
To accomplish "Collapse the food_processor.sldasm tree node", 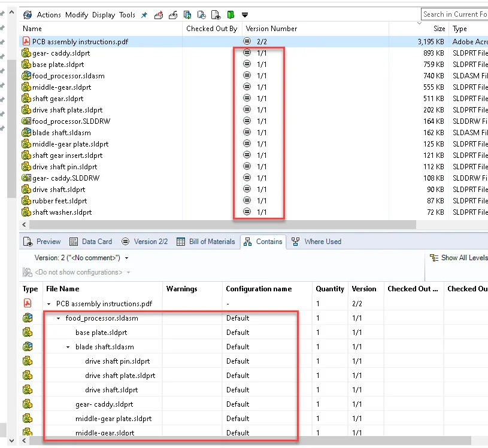I will 59,318.
